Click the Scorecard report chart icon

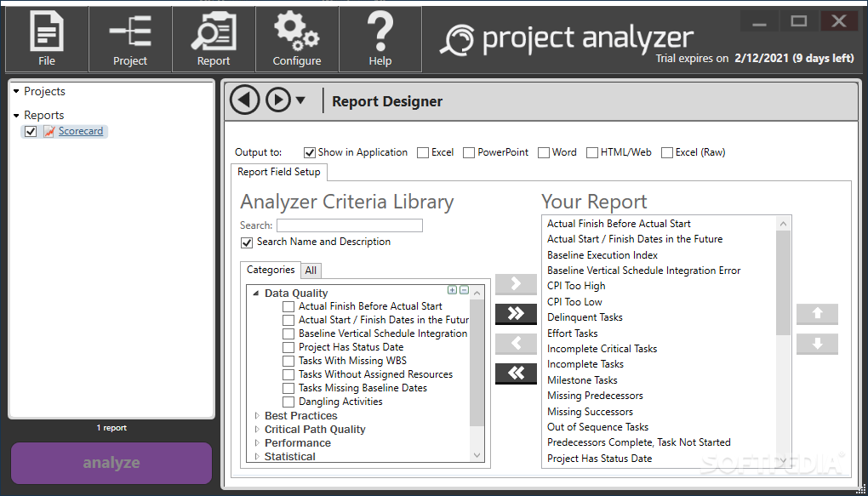point(49,132)
